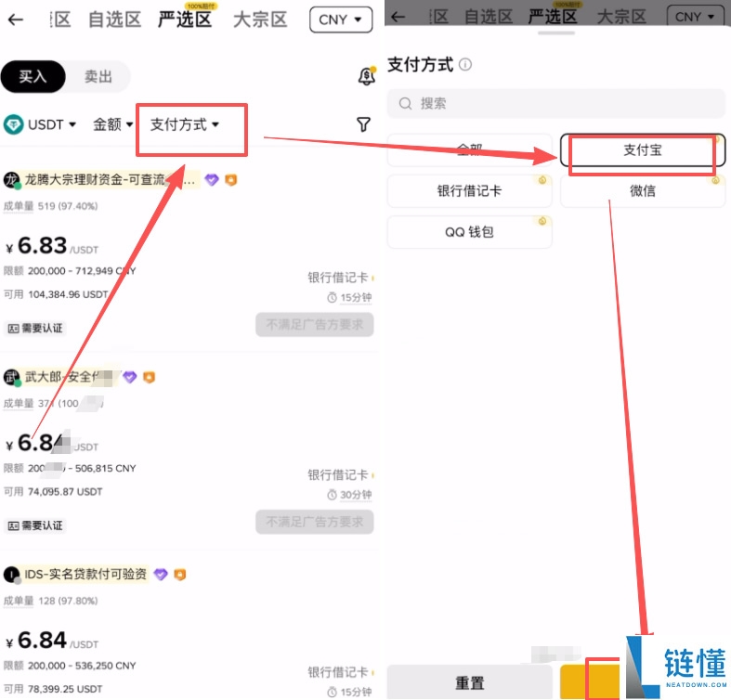Click 不满足广告方要求 button for 武大郎
The height and width of the screenshot is (700, 731).
click(x=315, y=522)
